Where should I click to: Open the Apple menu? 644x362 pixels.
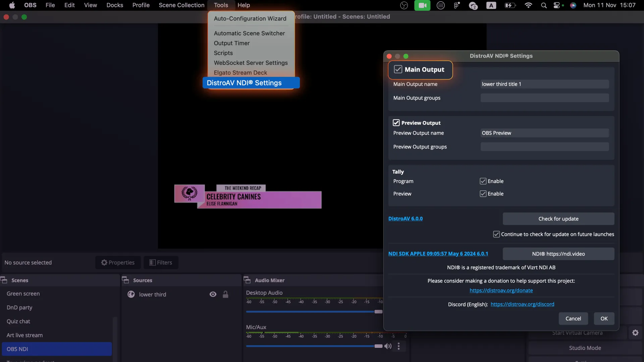click(12, 5)
